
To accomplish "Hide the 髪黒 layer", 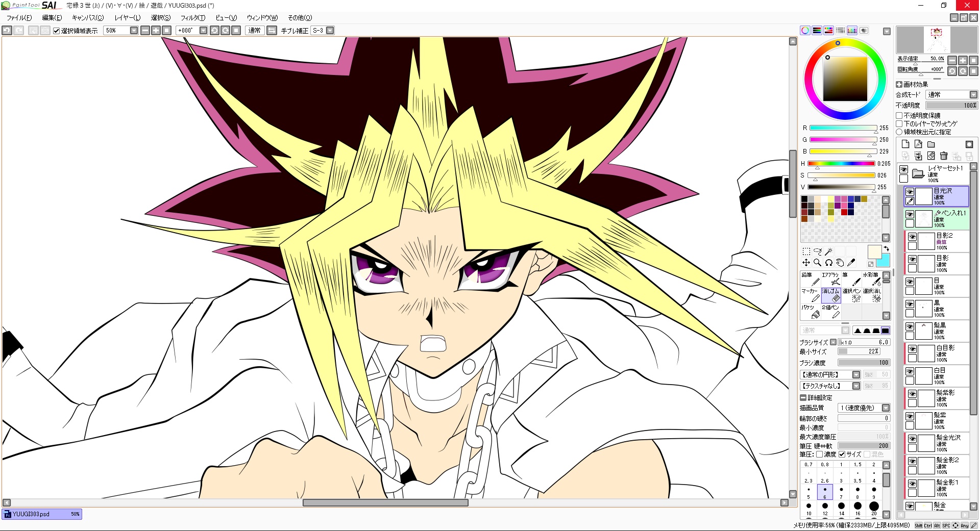I will 910,326.
